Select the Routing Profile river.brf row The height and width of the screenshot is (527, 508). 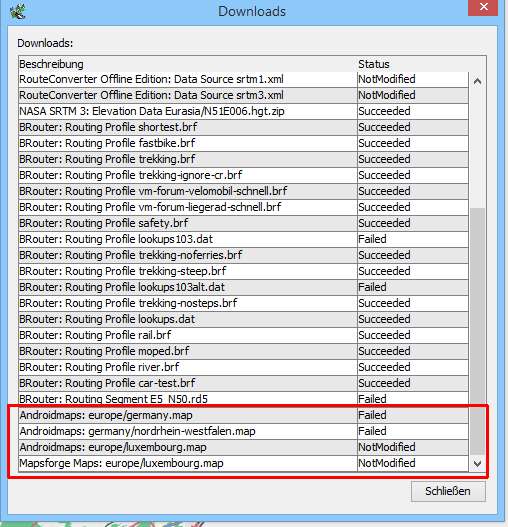(243, 367)
